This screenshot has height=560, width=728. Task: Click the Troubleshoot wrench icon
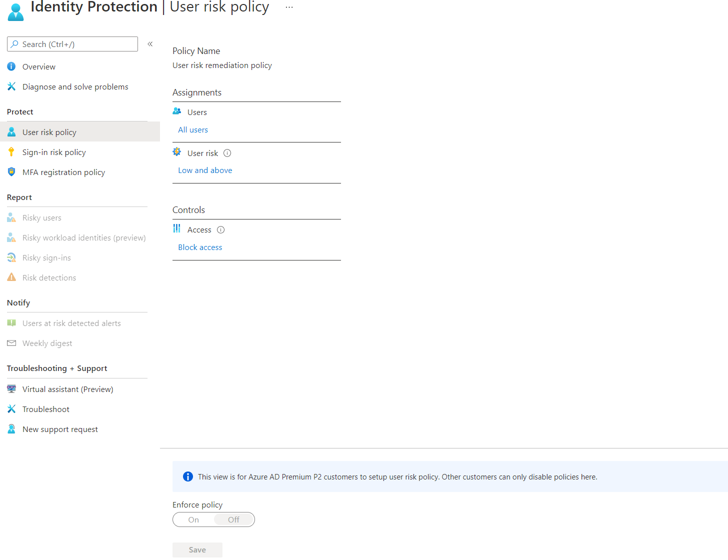coord(11,408)
